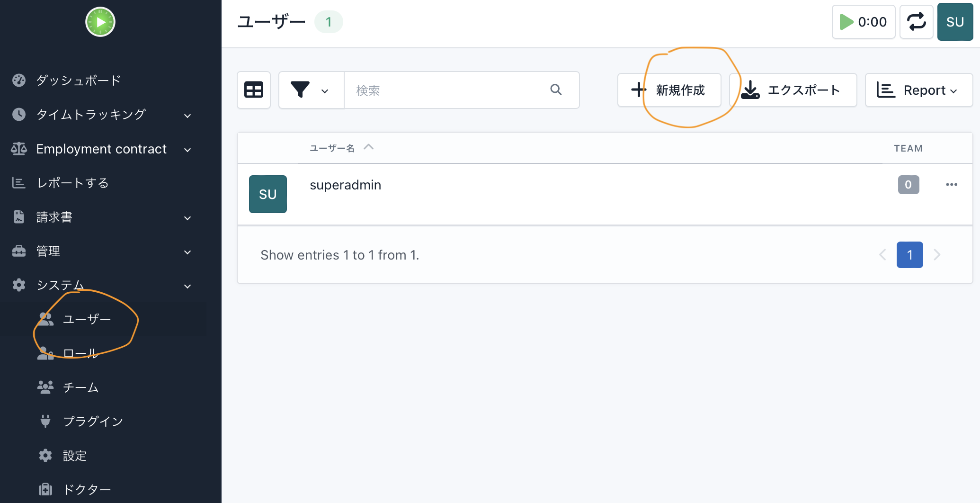Screen dimensions: 980x503
Task: Click the プラグイン plugin icon
Action: click(x=45, y=421)
